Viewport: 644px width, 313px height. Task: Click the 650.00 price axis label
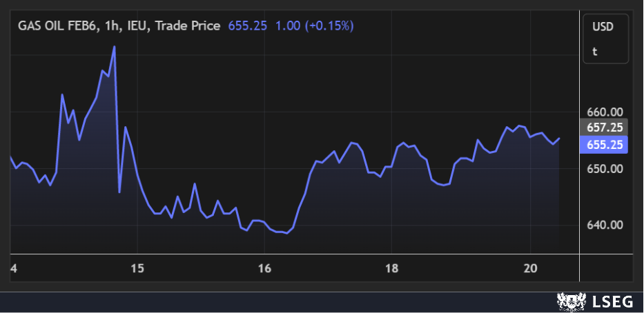click(605, 169)
